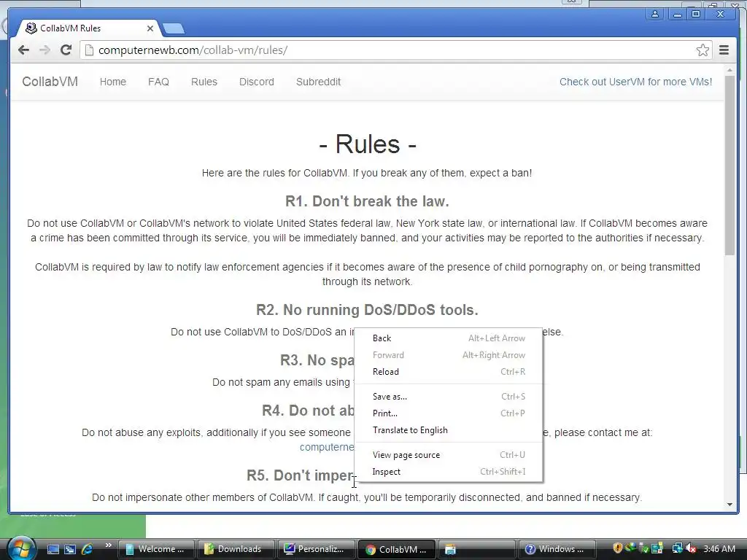Bookmark this page with the star icon
Image resolution: width=747 pixels, height=560 pixels.
tap(703, 50)
